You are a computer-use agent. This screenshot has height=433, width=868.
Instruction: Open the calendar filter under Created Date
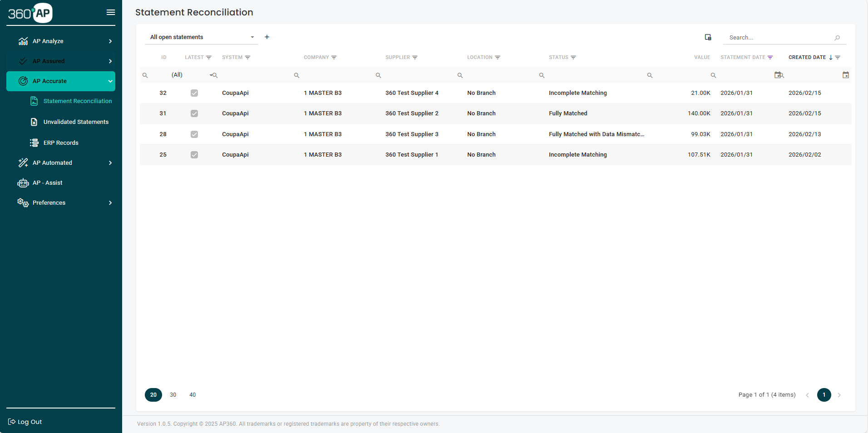coord(845,75)
